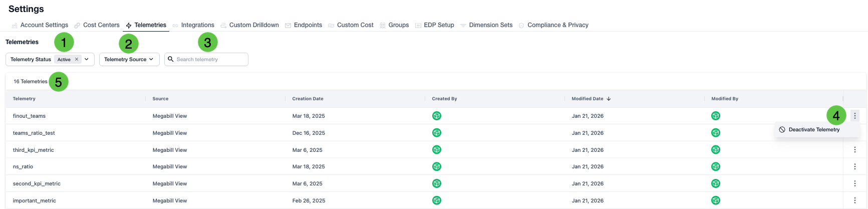868x209 pixels.
Task: Switch to the Cost Centers tab
Action: pyautogui.click(x=101, y=25)
